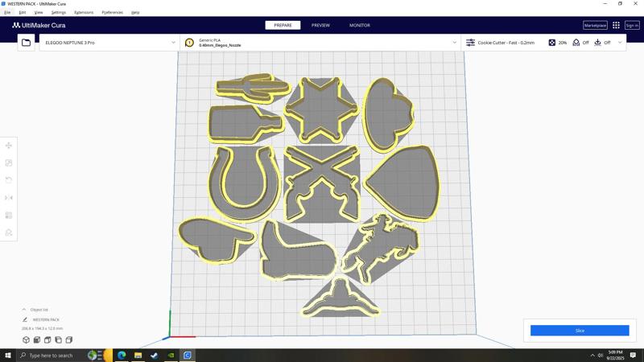This screenshot has width=644, height=362.
Task: Open the Preferences menu
Action: click(x=112, y=12)
